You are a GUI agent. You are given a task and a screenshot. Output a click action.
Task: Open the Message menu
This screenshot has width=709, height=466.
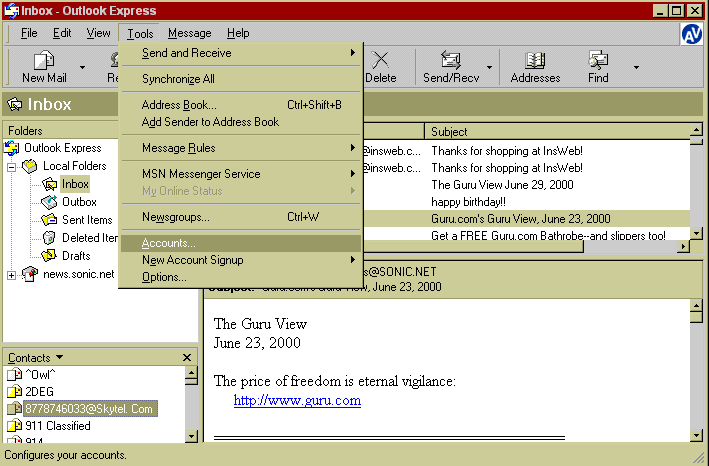189,33
